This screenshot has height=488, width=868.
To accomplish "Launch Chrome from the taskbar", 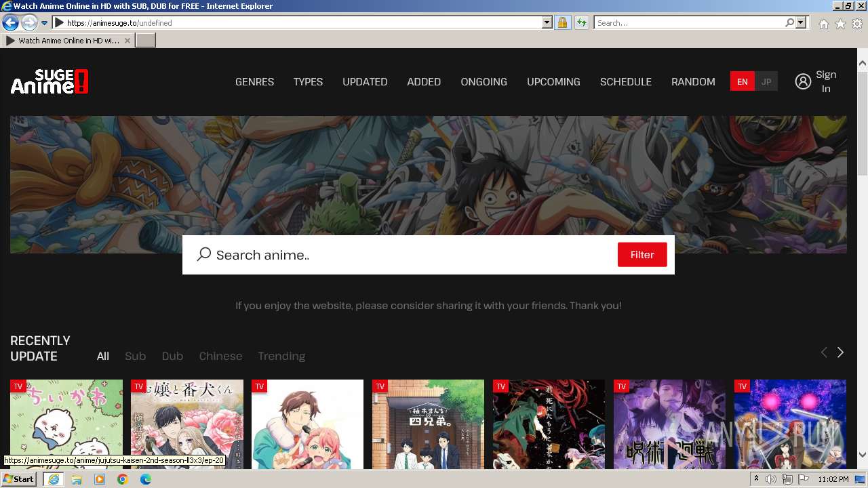I will [123, 479].
